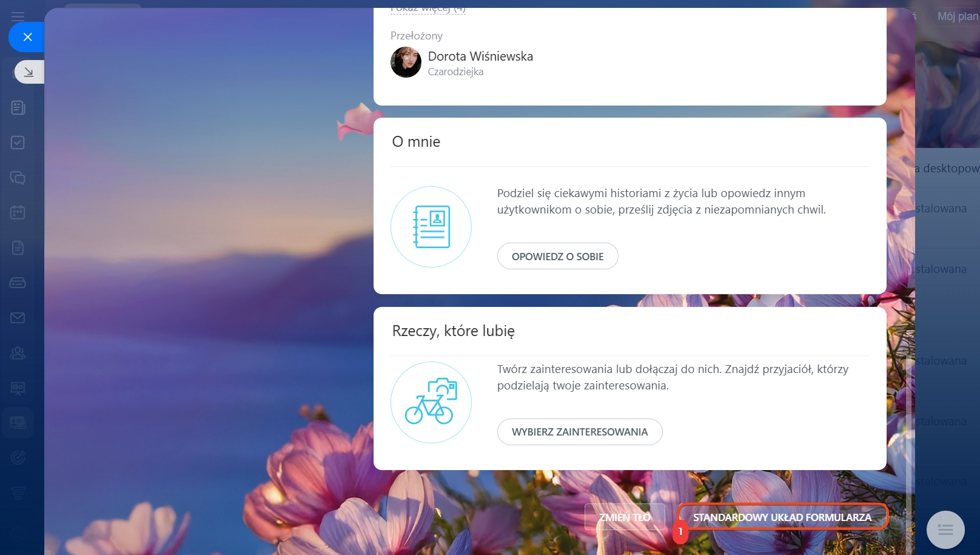This screenshot has width=980, height=555.
Task: Close the profile slider with the X button
Action: pos(27,37)
